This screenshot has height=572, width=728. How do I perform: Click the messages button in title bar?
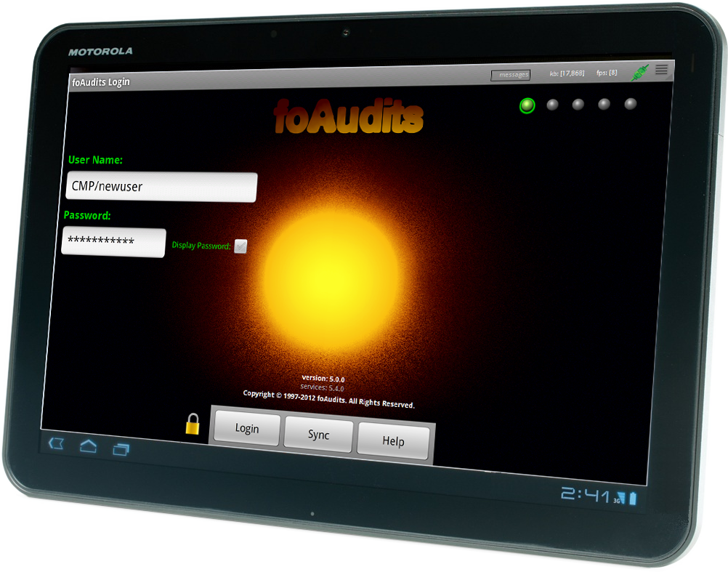[511, 75]
